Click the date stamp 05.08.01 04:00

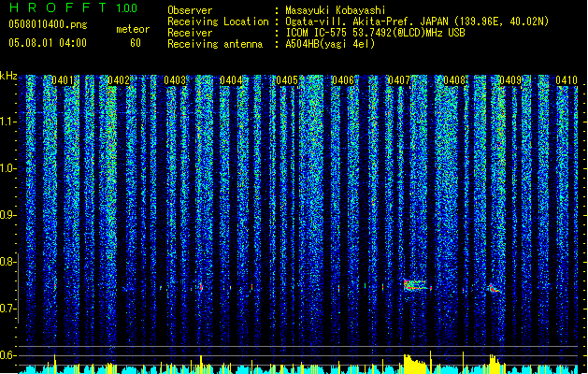[x=48, y=43]
